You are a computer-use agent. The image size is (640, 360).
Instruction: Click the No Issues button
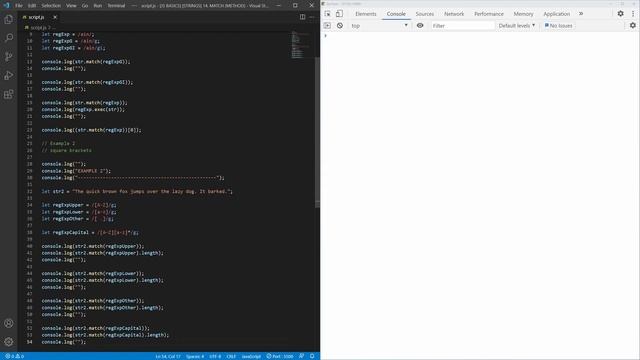(558, 26)
